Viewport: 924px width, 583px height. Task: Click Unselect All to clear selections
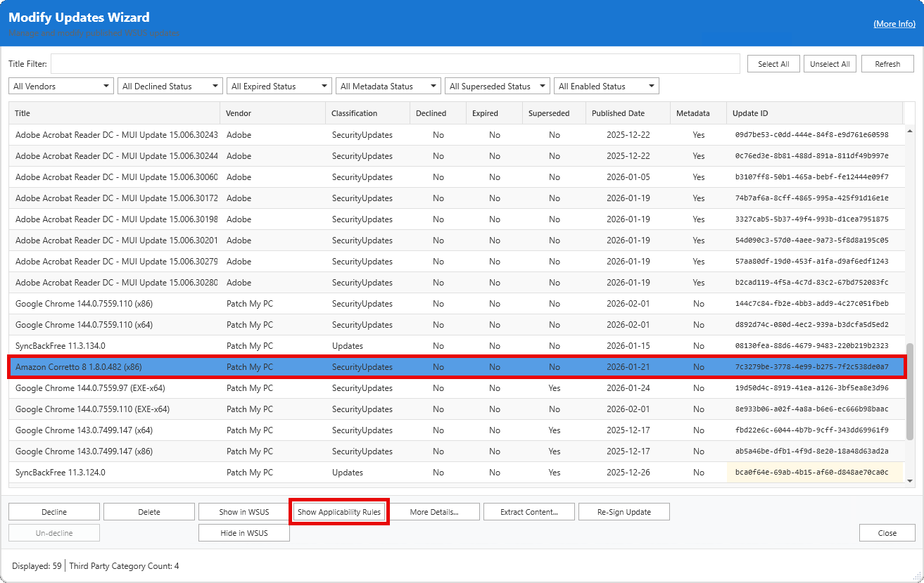coord(830,63)
